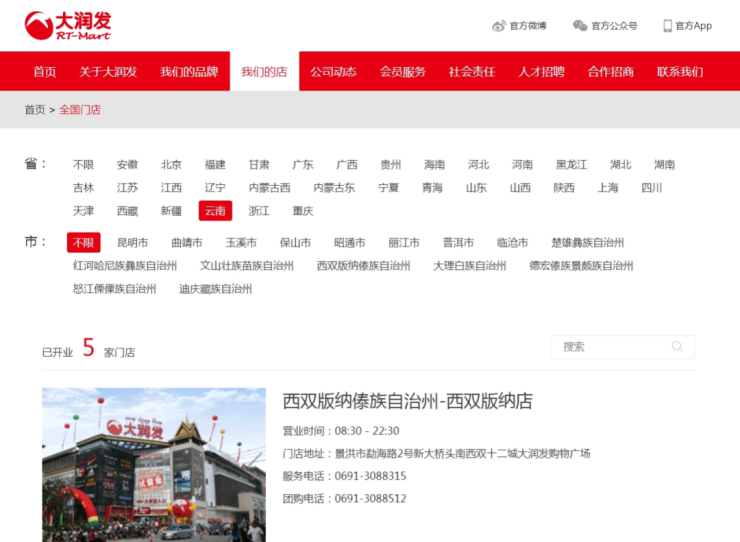Choose 新疆 province
This screenshot has height=542, width=740.
point(171,211)
